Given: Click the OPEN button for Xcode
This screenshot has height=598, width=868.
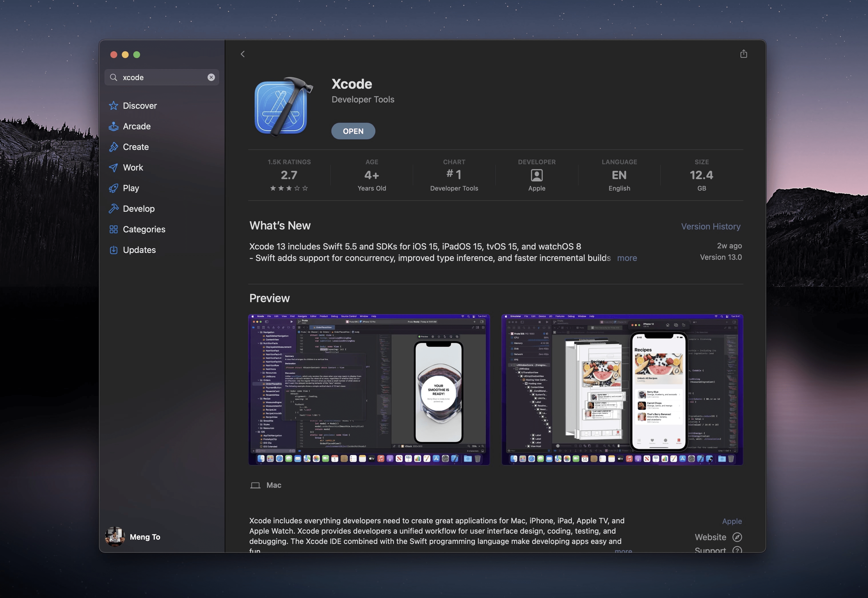Looking at the screenshot, I should point(353,131).
